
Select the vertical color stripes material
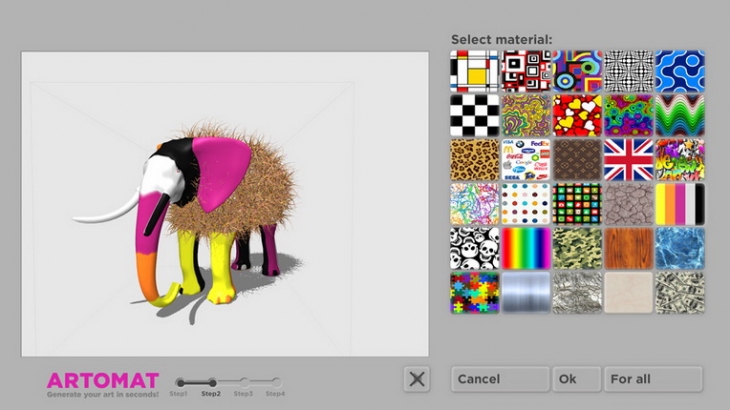coord(680,204)
